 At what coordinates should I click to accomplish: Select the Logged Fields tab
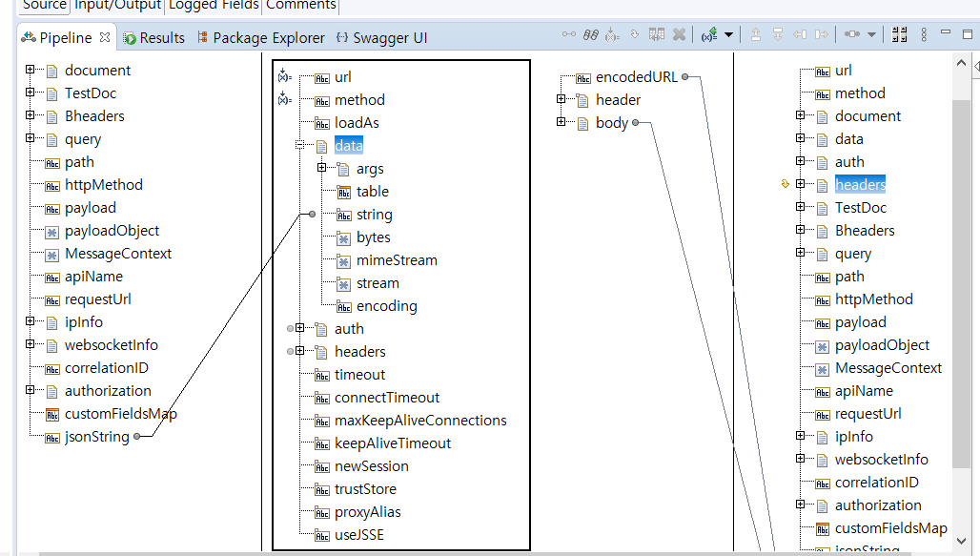click(214, 5)
